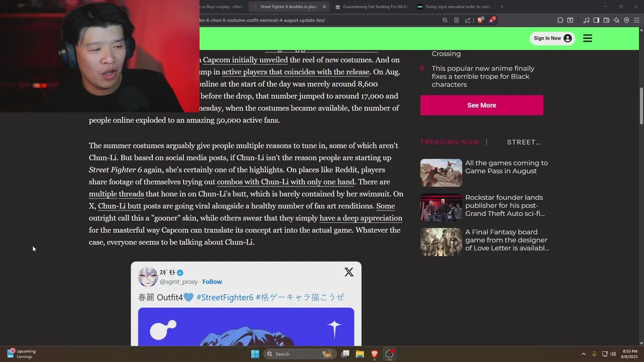Open Final Fantasy board game thumbnail
The height and width of the screenshot is (362, 644).
pos(441,242)
